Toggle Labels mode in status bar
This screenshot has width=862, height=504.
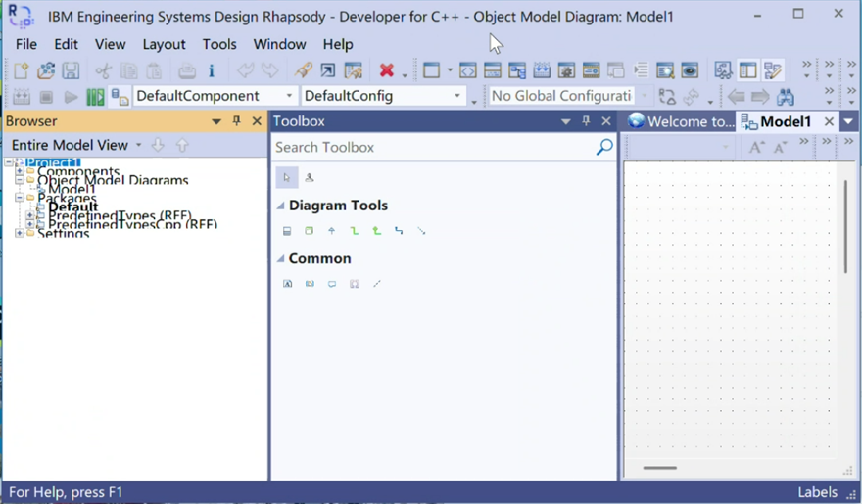816,492
